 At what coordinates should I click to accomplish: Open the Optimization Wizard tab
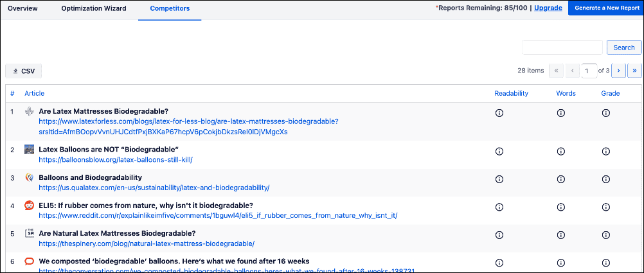(94, 8)
